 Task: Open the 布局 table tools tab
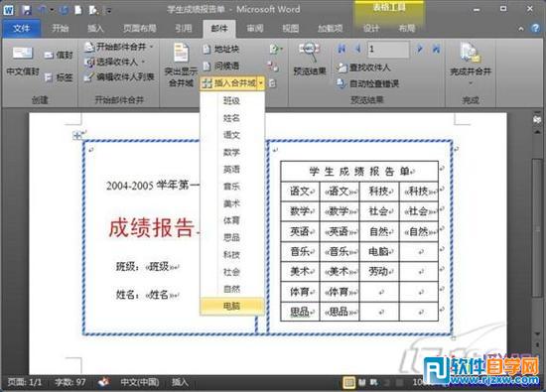pos(407,28)
